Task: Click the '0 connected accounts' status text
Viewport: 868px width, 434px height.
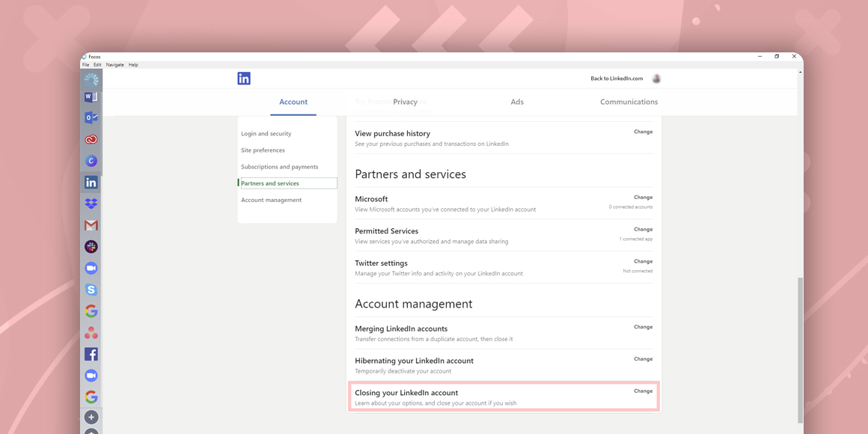Action: point(631,207)
